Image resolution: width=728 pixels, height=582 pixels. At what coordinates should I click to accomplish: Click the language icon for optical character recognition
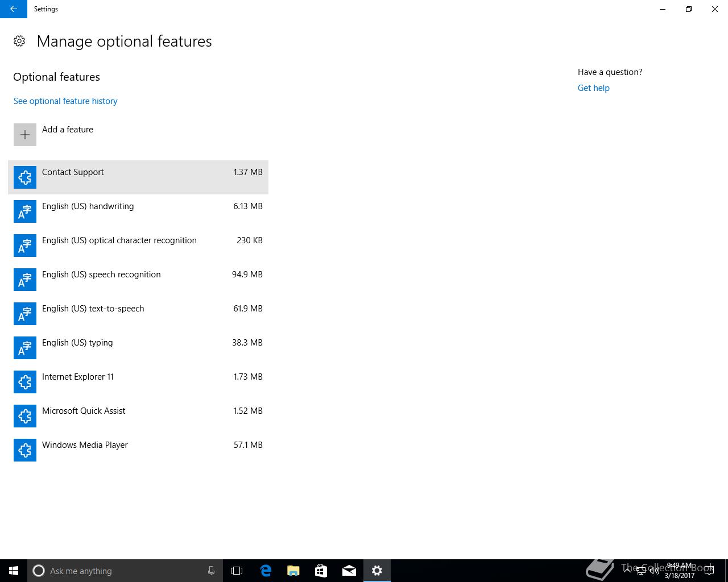25,246
